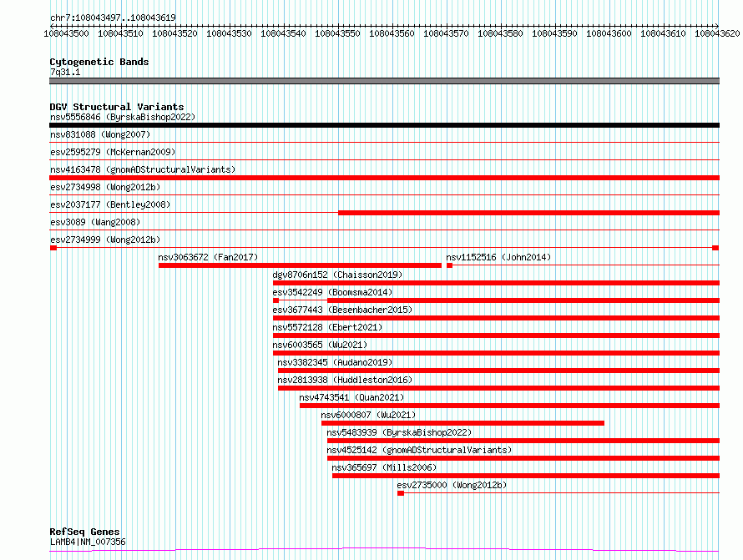Click ruler position 108043570

[x=446, y=33]
